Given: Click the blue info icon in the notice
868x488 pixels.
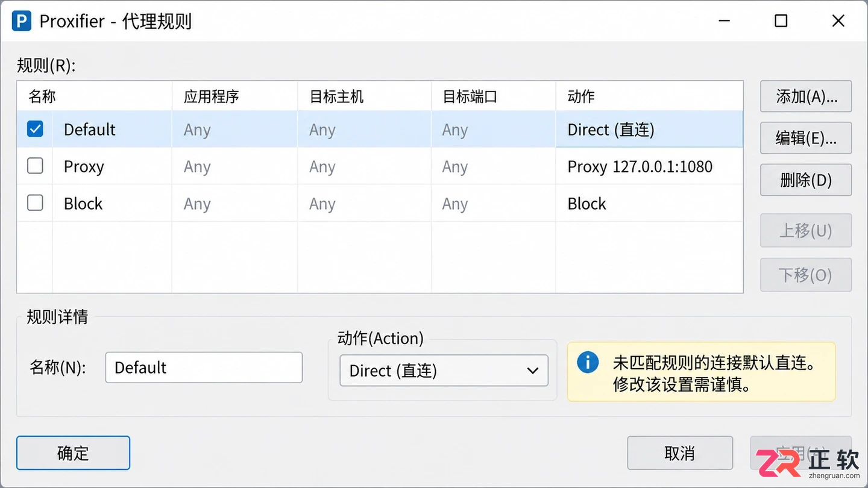Looking at the screenshot, I should click(x=588, y=362).
